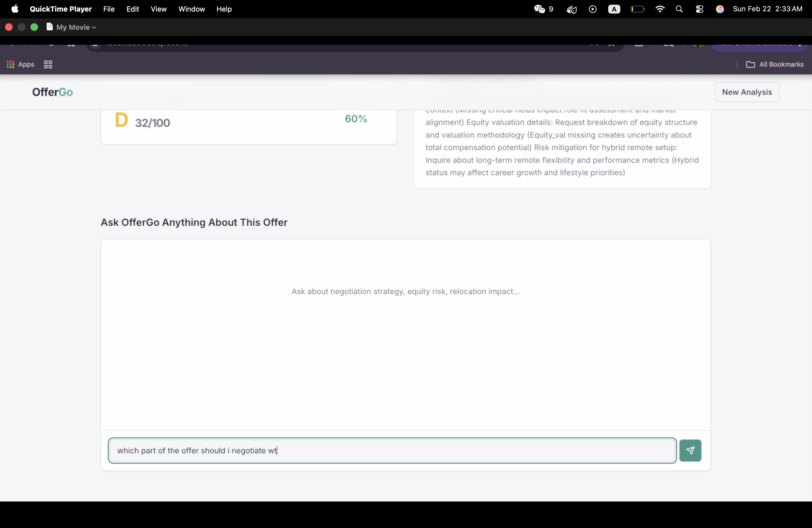Click the green send message button
Image resolution: width=812 pixels, height=528 pixels.
(690, 450)
